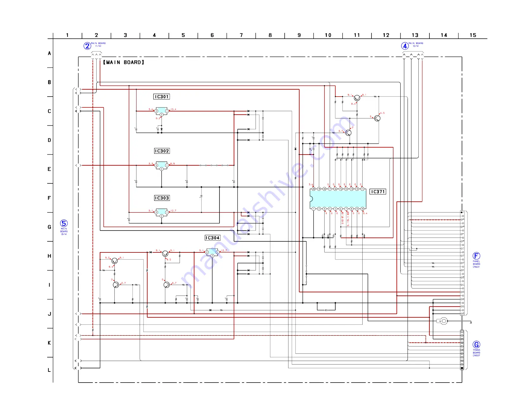532x400 pixels.
Task: Click the 10.4 voltage reading at IC301
Action: [x=173, y=109]
